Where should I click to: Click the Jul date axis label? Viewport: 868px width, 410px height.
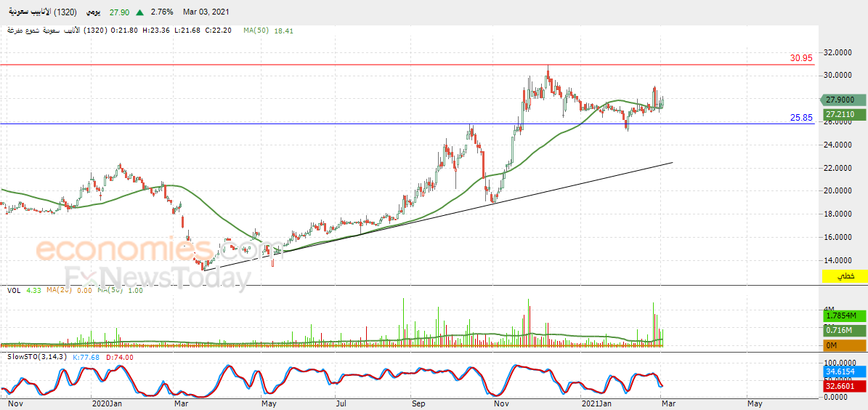(342, 404)
